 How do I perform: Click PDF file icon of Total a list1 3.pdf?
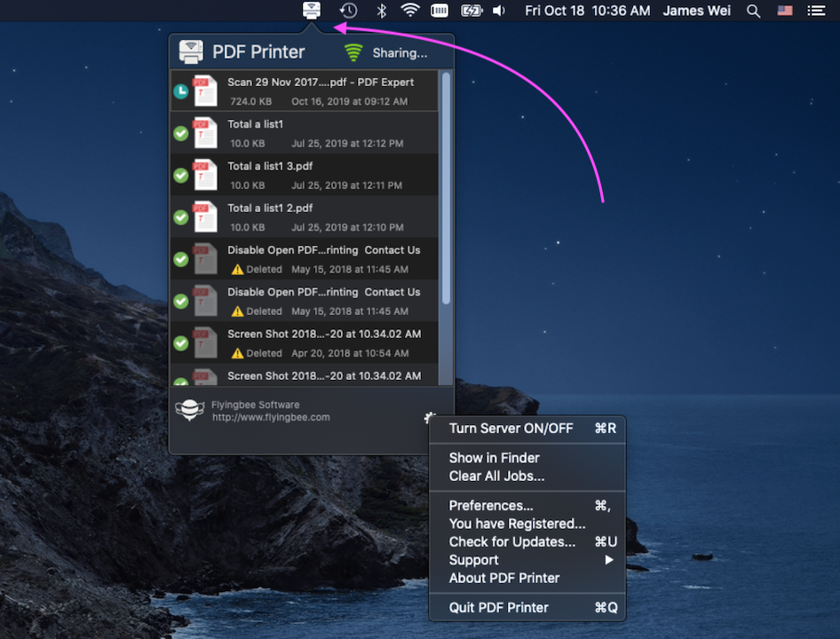(205, 175)
